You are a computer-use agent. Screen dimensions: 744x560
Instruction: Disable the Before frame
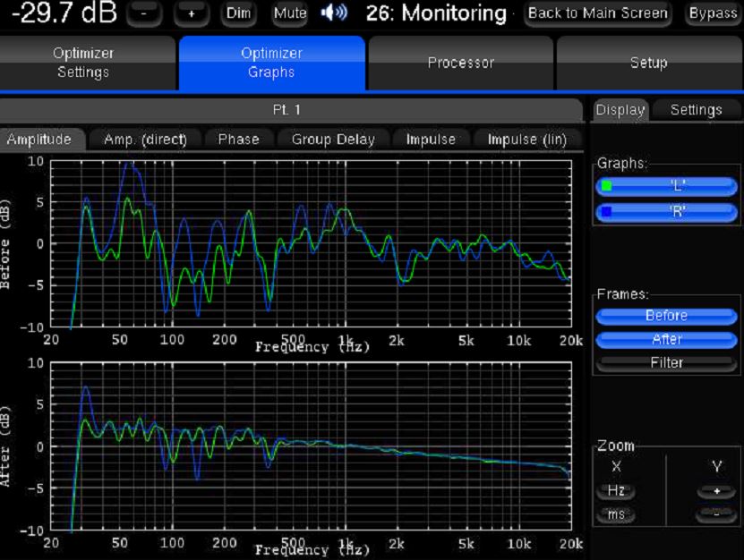[666, 316]
